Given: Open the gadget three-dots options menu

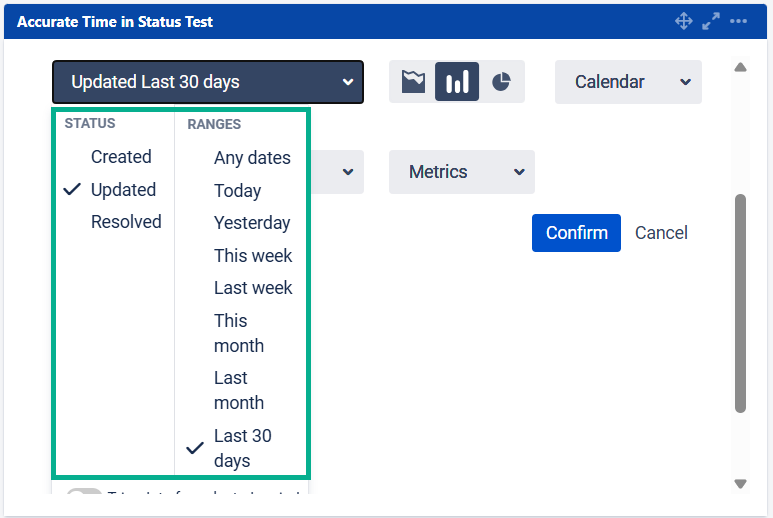Looking at the screenshot, I should 739,21.
